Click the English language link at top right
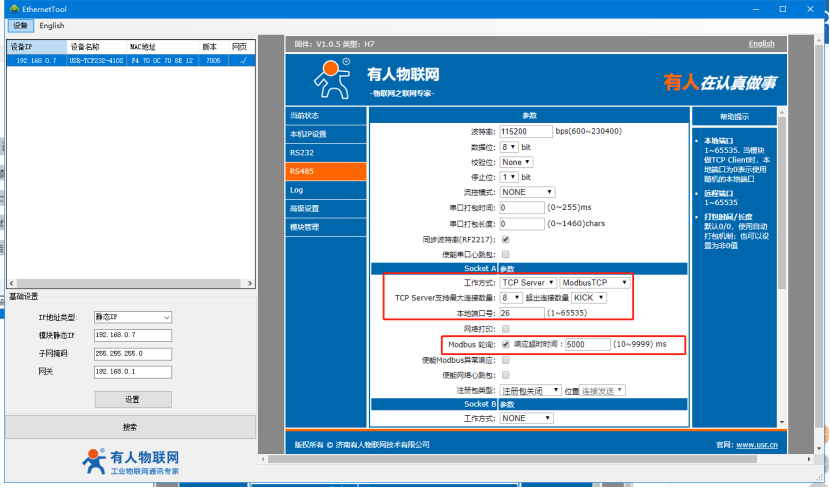 click(761, 44)
